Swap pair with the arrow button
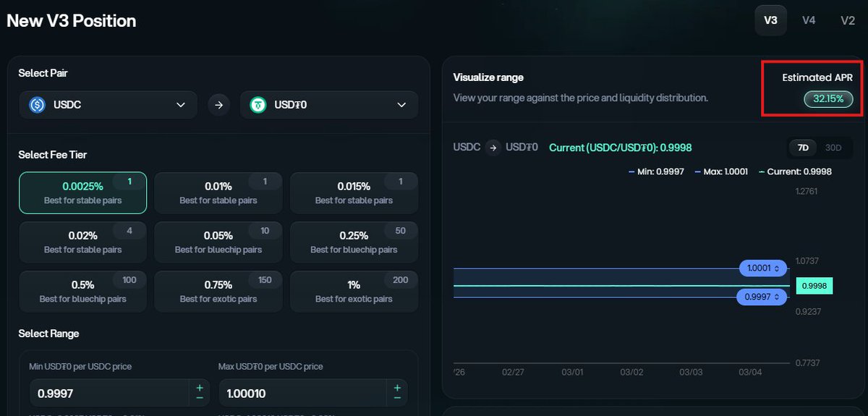868x416 pixels. point(218,105)
